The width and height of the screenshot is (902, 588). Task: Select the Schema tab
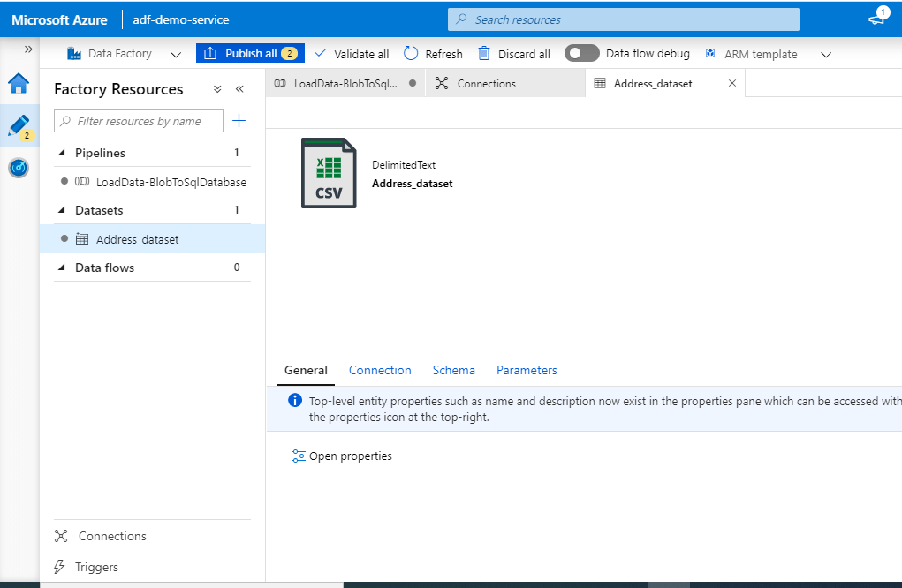point(454,370)
